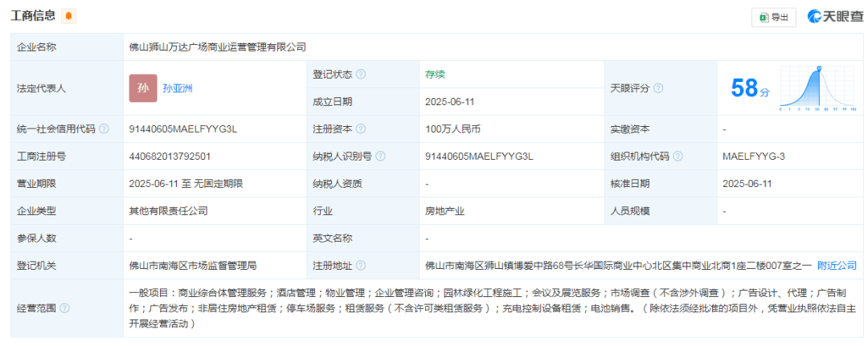Viewport: 868px width, 346px height.
Task: Click the 成立日期 value 2025-06-11
Action: [x=449, y=102]
